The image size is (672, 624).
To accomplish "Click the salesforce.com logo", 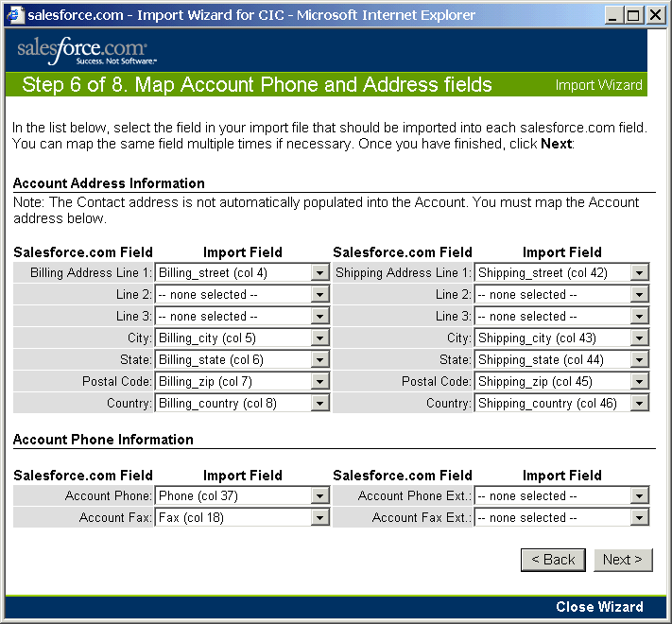I will coord(87,50).
